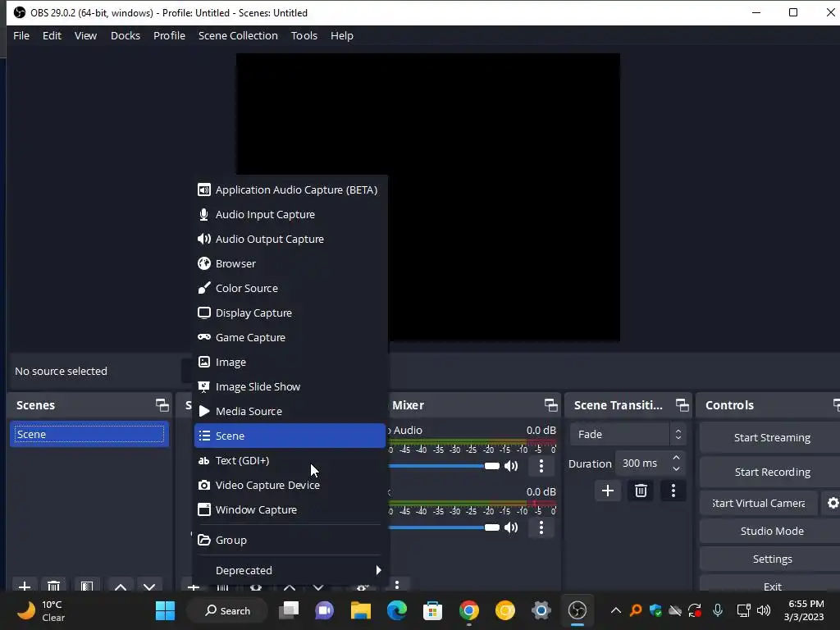Mute the lower audio mixer channel
The height and width of the screenshot is (630, 840).
[x=511, y=527]
